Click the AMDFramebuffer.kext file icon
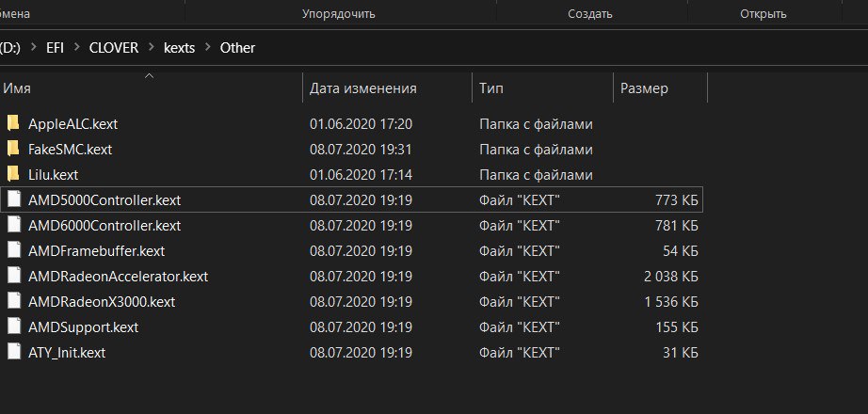 click(x=13, y=250)
